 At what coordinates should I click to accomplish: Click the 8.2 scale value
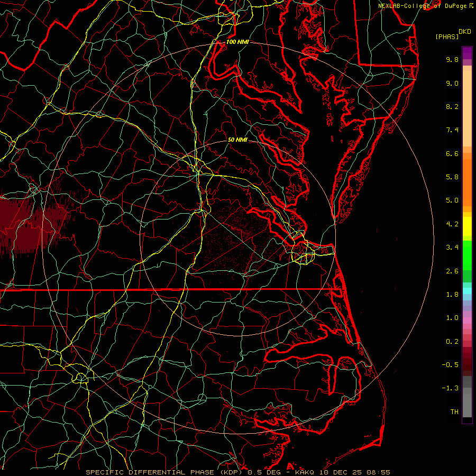click(x=452, y=106)
